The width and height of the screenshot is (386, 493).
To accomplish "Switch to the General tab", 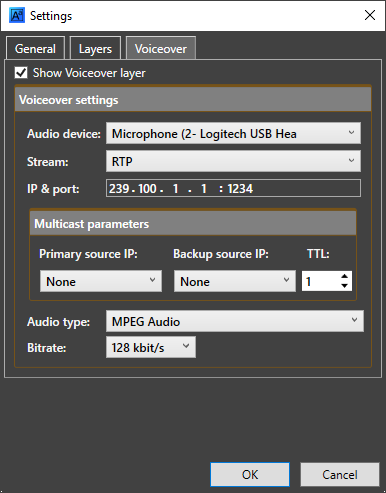I will (35, 49).
